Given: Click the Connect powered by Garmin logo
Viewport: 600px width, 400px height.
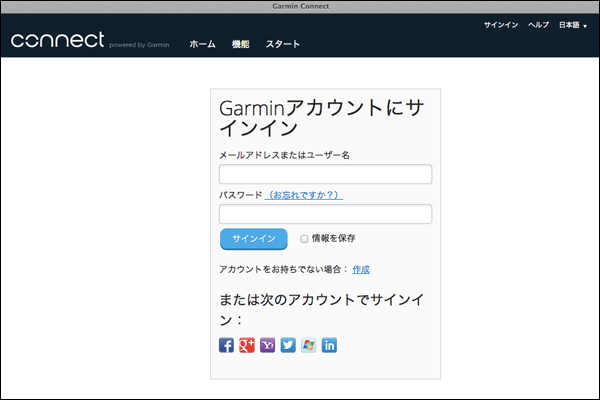Looking at the screenshot, I should (x=90, y=40).
